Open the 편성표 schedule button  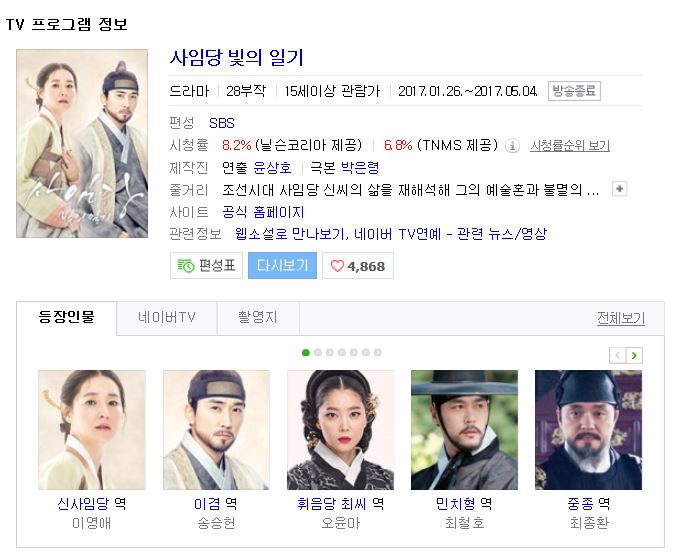(x=206, y=265)
